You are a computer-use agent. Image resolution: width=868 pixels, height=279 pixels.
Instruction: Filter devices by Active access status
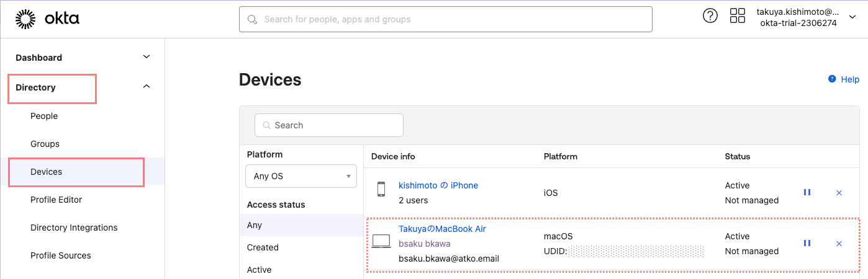pyautogui.click(x=259, y=270)
